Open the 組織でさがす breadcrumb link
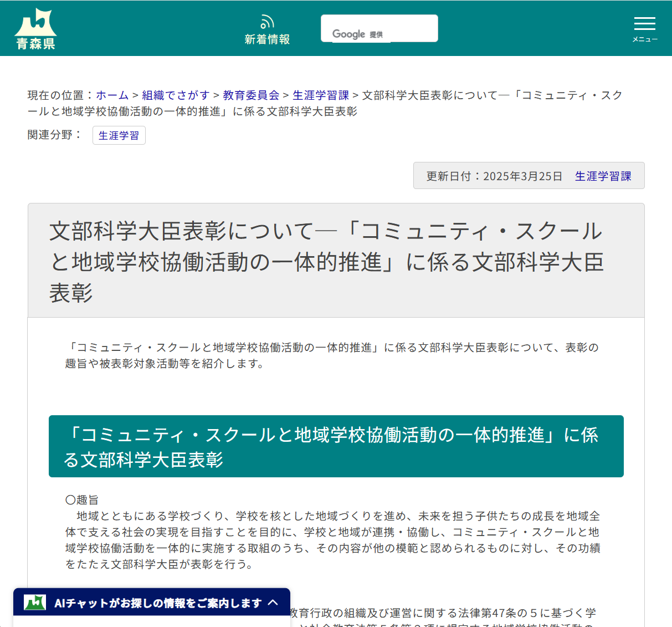 [x=175, y=95]
